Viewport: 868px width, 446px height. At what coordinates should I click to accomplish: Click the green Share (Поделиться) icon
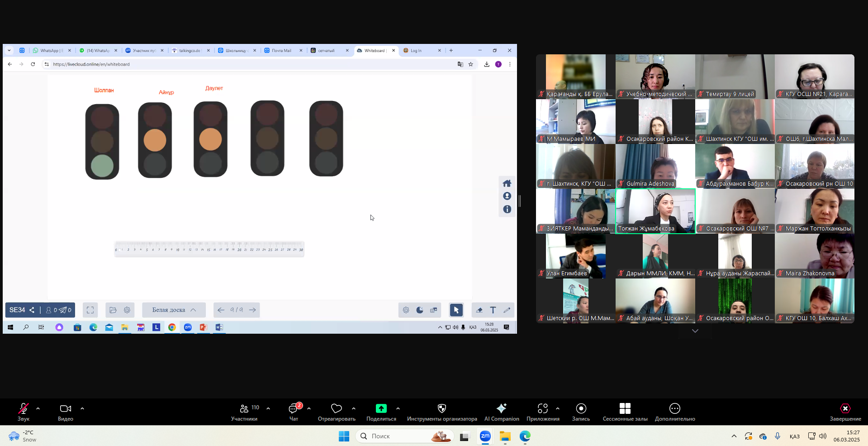[x=381, y=408]
